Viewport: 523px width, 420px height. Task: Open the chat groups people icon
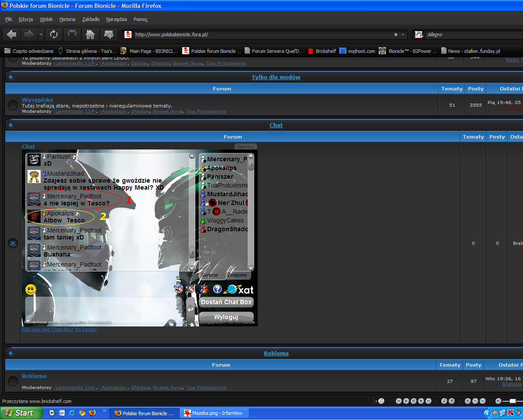click(204, 289)
